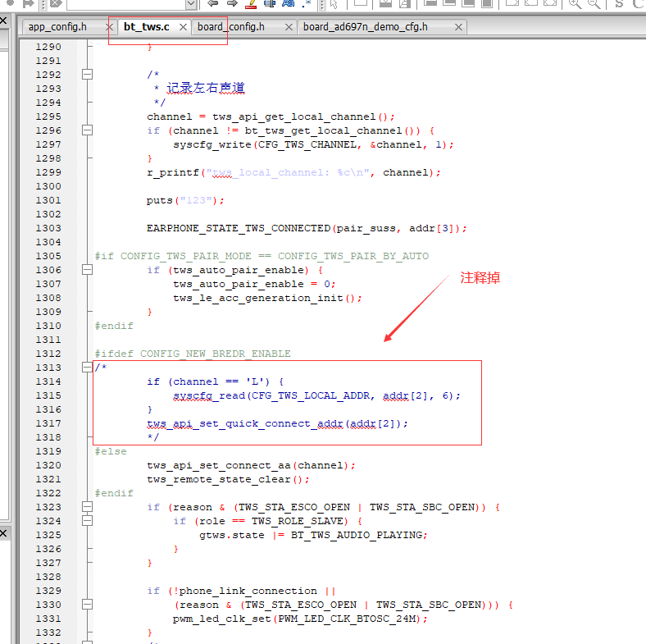Click the 记录左右声道 comment text
This screenshot has width=646, height=644.
206,89
